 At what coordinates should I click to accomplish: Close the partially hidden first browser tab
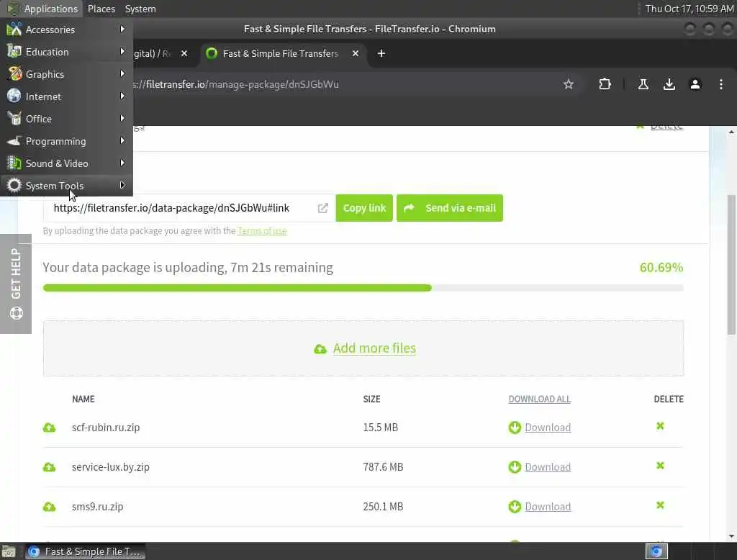coord(184,53)
